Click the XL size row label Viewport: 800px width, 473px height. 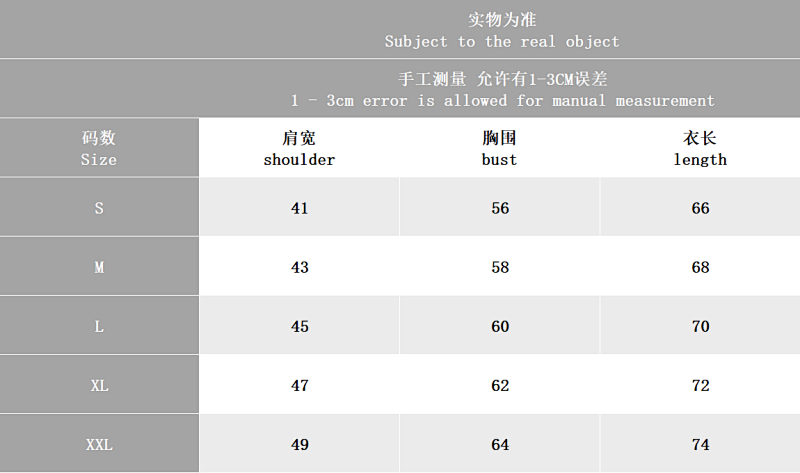pos(99,385)
